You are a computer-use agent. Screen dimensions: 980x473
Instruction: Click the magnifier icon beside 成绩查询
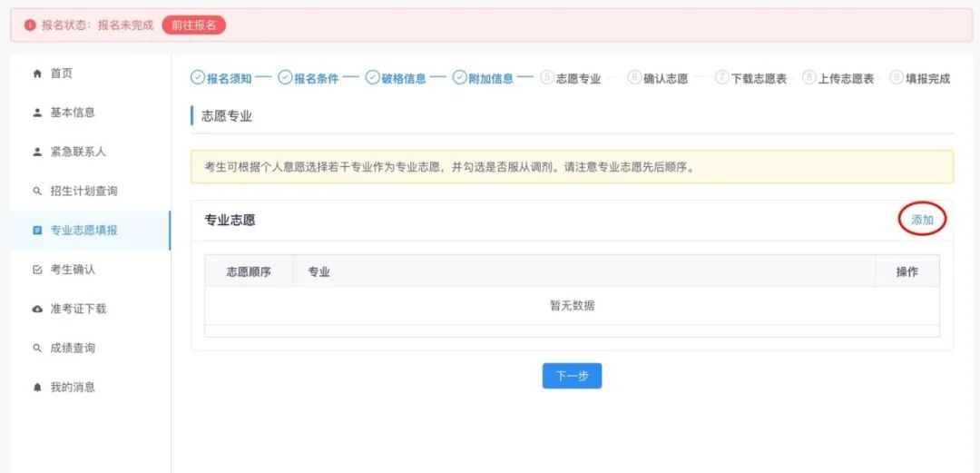pyautogui.click(x=37, y=348)
